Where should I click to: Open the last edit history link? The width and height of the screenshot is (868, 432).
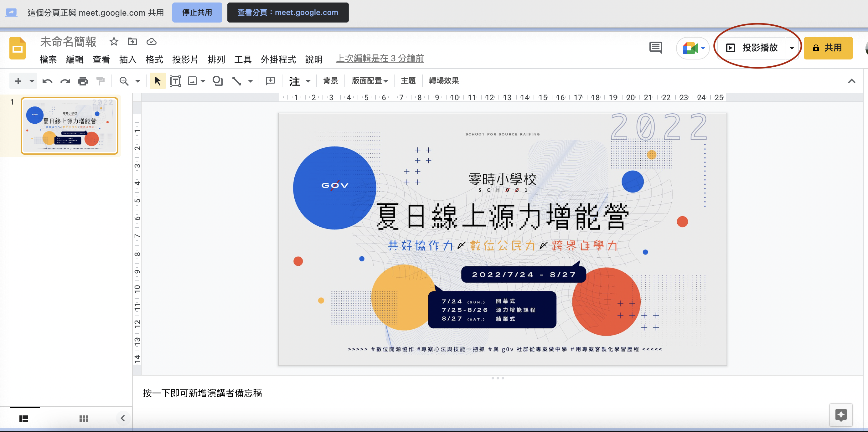[380, 59]
